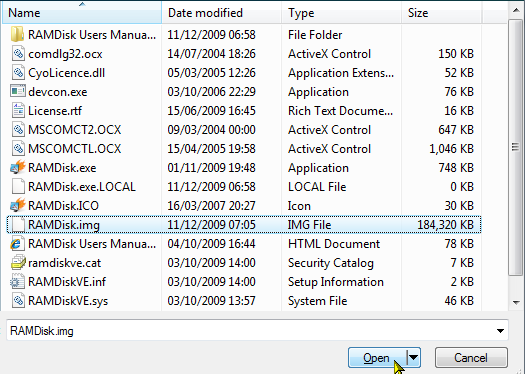Open the Open button split arrow
The width and height of the screenshot is (525, 374).
click(414, 358)
